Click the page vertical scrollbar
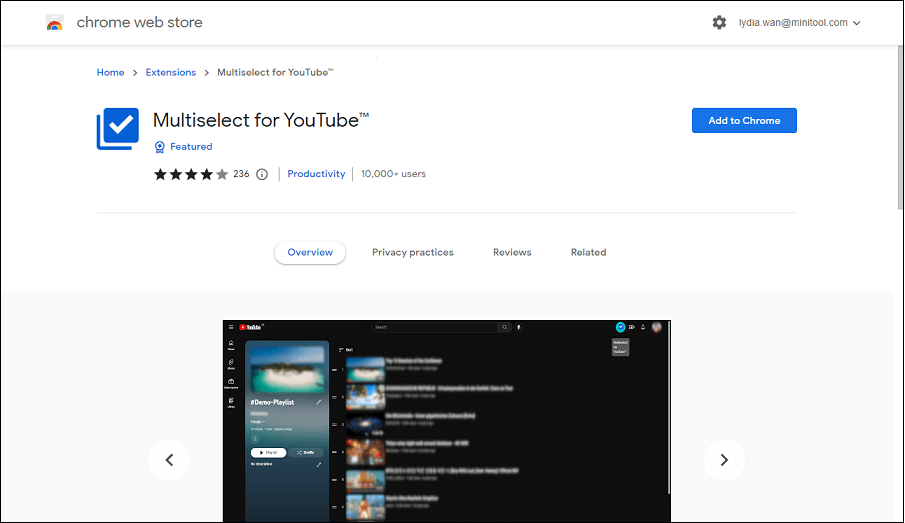905x523 pixels. pos(900,127)
